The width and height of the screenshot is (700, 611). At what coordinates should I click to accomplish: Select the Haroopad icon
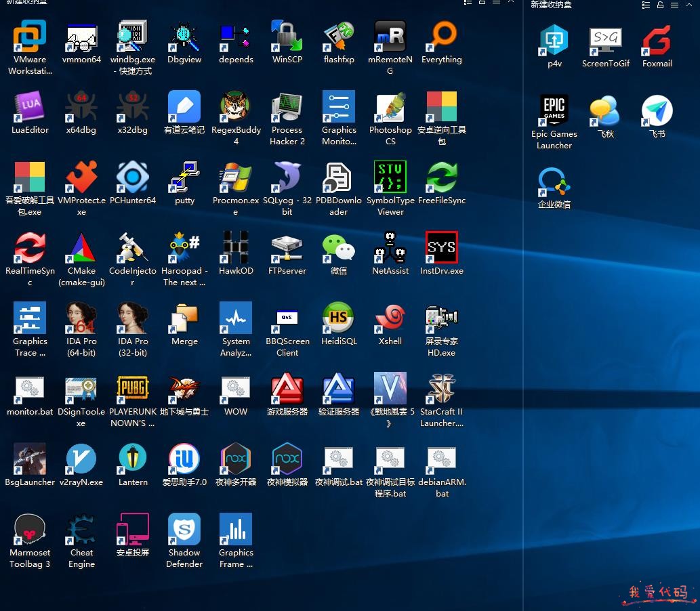click(184, 247)
